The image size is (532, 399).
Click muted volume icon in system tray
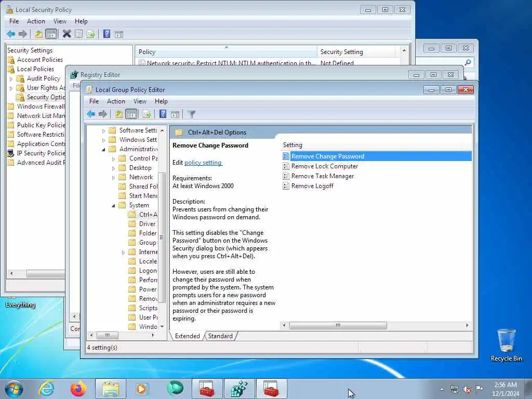[x=467, y=389]
